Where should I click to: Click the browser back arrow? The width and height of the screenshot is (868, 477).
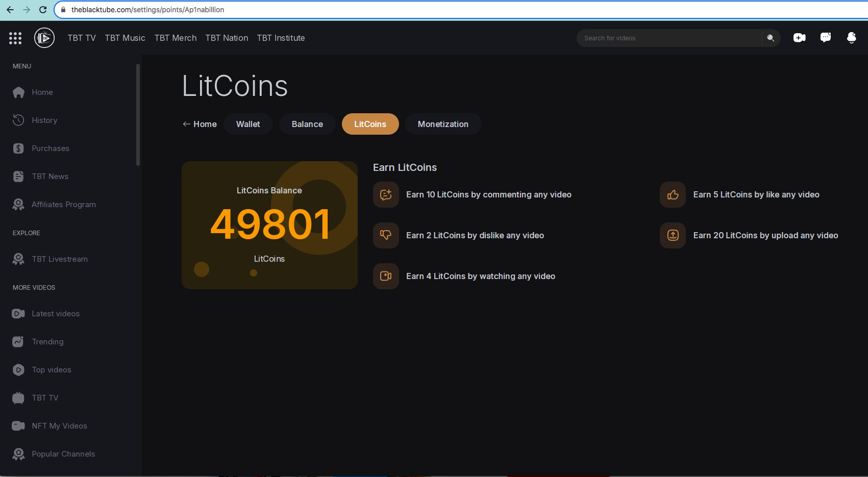point(10,10)
